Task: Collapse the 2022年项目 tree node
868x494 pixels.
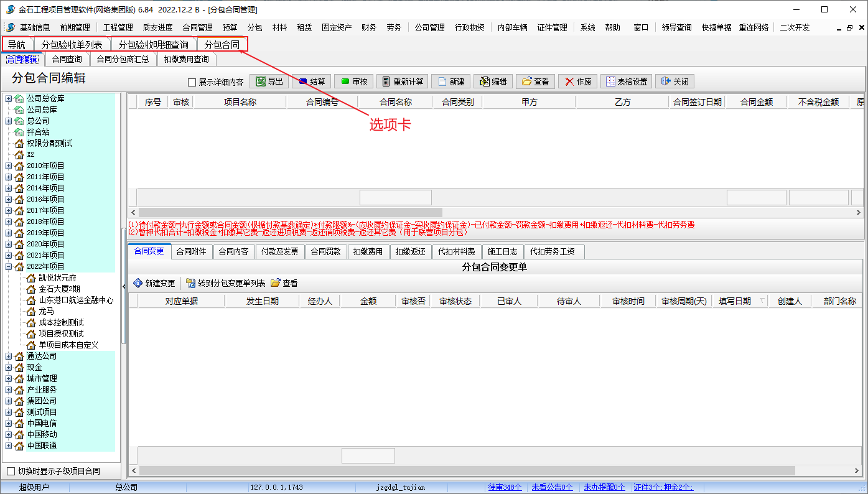Action: tap(9, 266)
